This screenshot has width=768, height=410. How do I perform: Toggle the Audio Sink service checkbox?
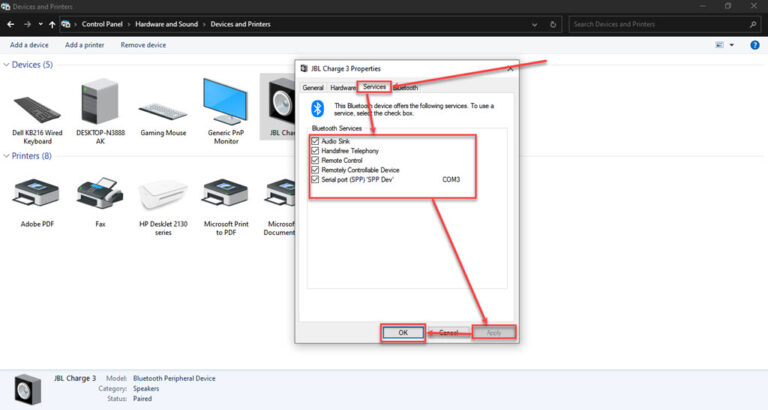pyautogui.click(x=315, y=141)
